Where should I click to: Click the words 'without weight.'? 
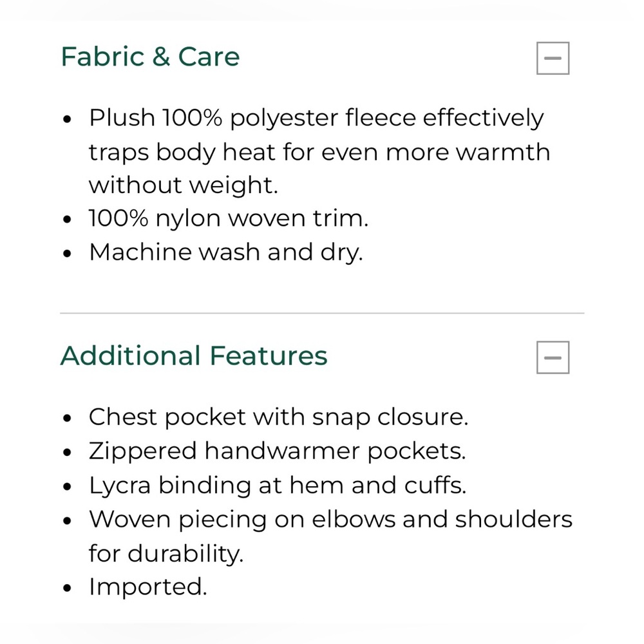point(184,185)
